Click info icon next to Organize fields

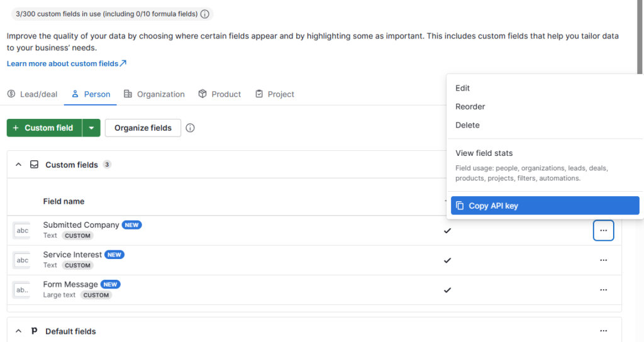[x=190, y=128]
